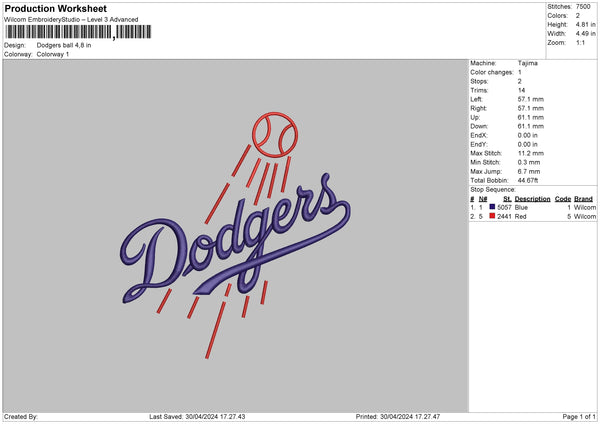Click the 'Left:' measurement label

click(x=476, y=99)
